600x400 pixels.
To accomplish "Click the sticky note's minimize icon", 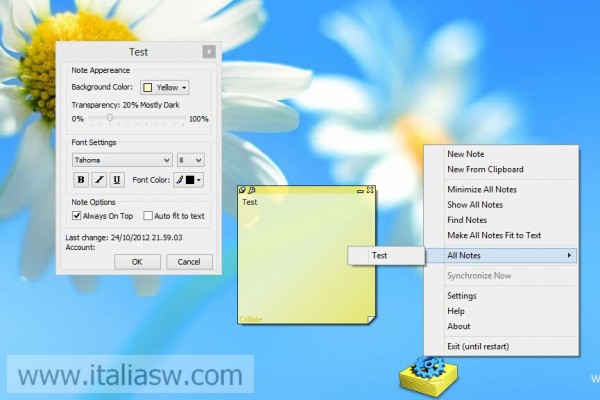I will (360, 190).
